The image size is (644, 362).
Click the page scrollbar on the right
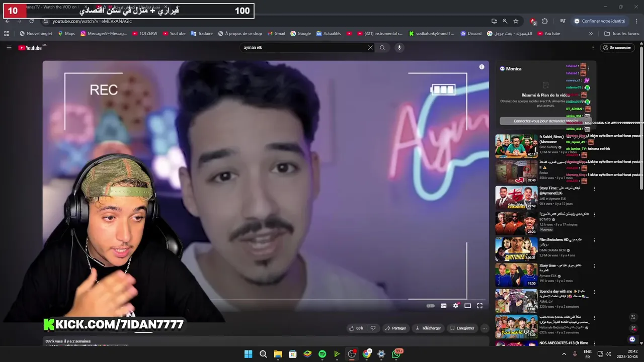point(641,118)
